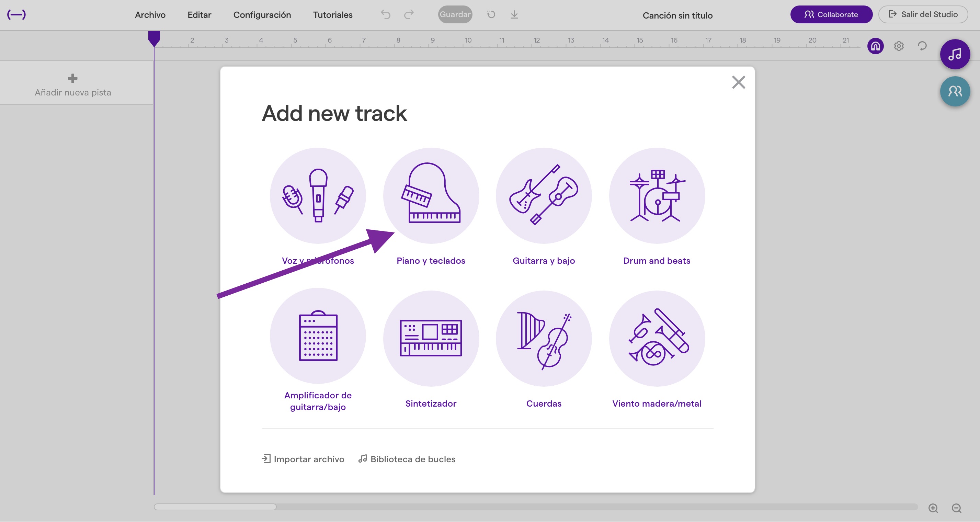Choose Voz y micrófonos track type
The width and height of the screenshot is (980, 522).
pyautogui.click(x=318, y=195)
